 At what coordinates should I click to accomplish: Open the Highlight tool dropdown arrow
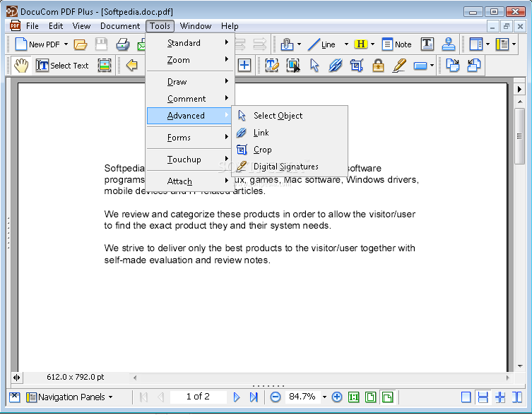[x=372, y=44]
